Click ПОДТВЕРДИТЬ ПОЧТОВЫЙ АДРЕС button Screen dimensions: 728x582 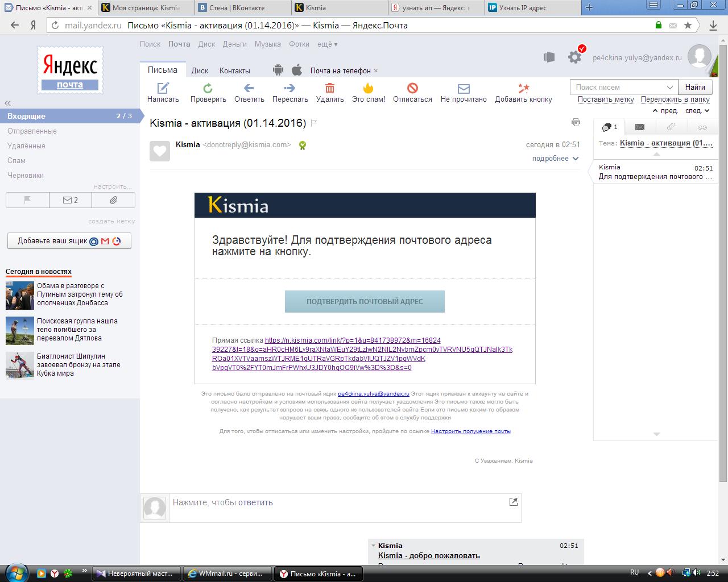(365, 301)
